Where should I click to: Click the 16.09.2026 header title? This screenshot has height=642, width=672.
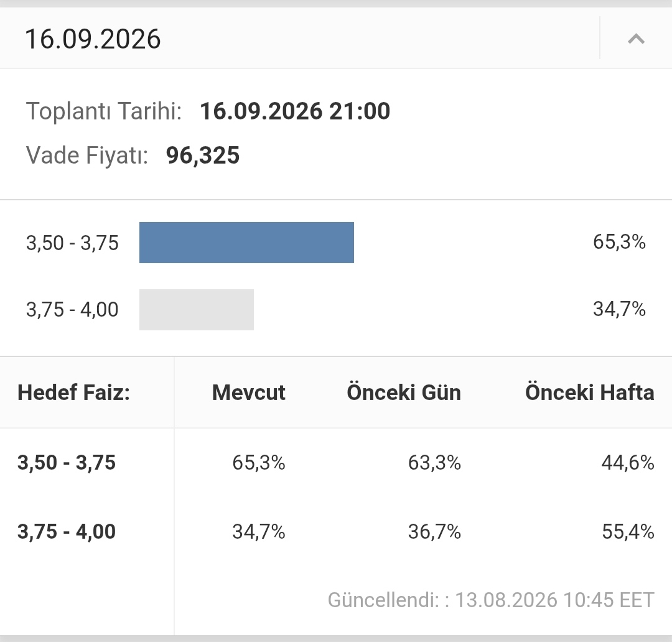93,39
